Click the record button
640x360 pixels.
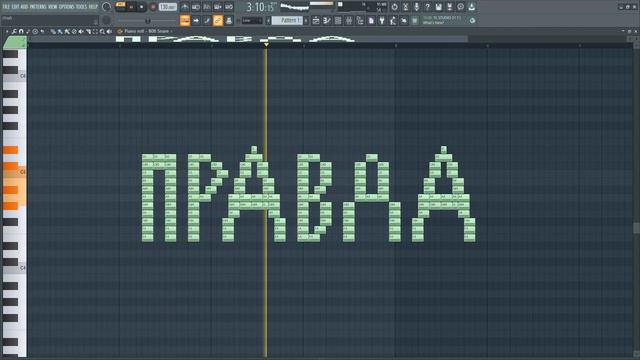coord(153,7)
